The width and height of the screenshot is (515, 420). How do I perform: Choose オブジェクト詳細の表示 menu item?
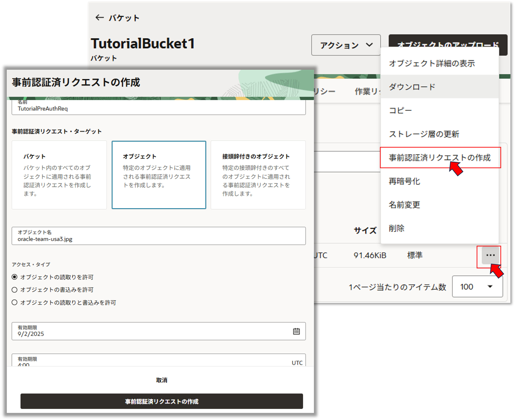431,63
